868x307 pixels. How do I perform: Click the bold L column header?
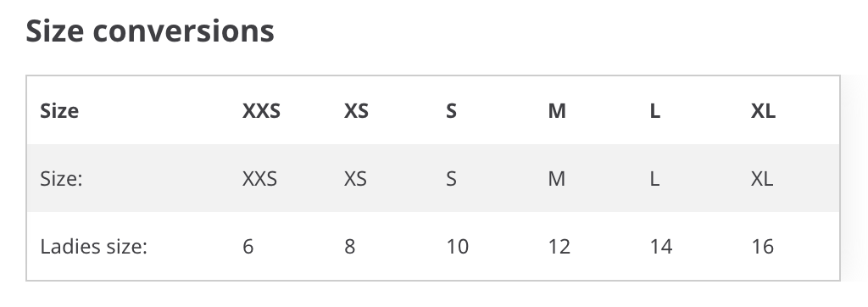coord(655,111)
